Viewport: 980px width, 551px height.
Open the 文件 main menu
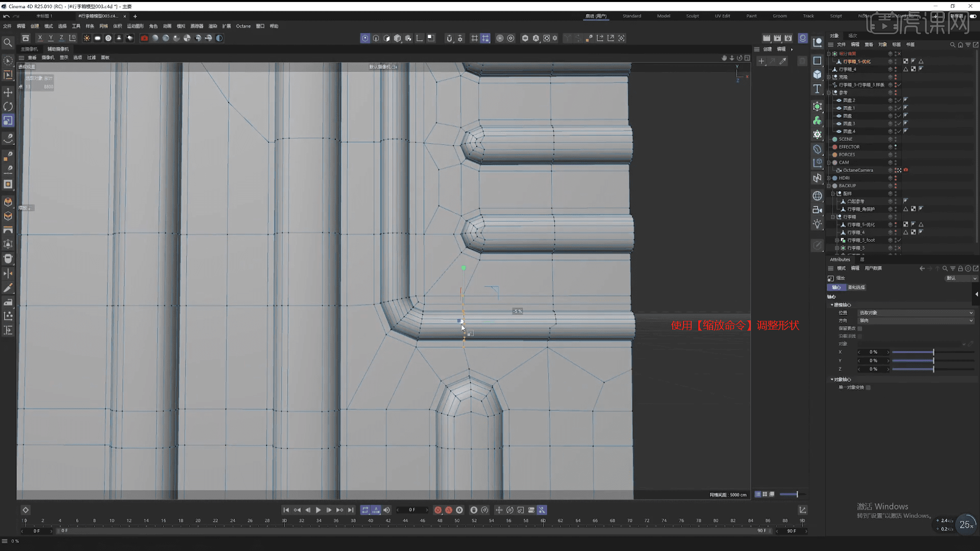[7, 26]
